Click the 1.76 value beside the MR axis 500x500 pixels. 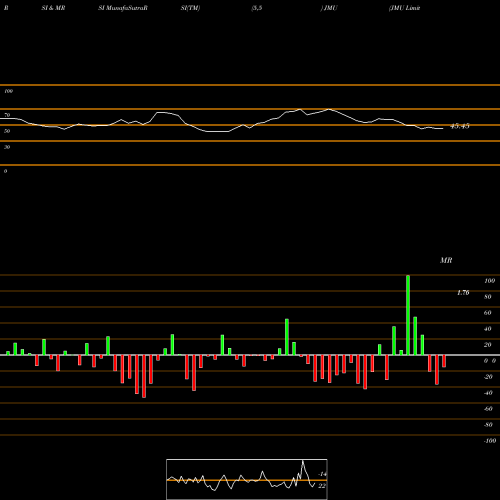[463, 293]
